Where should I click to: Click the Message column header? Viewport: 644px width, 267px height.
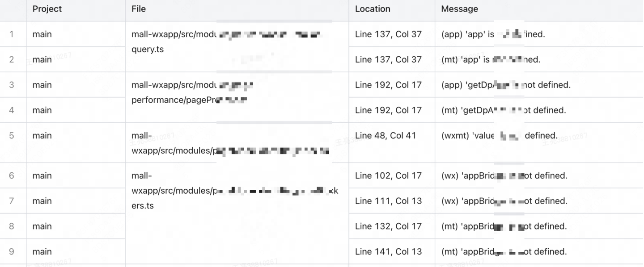coord(459,9)
